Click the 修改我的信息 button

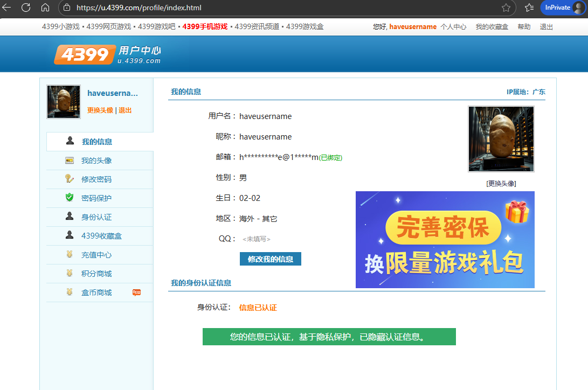point(270,259)
